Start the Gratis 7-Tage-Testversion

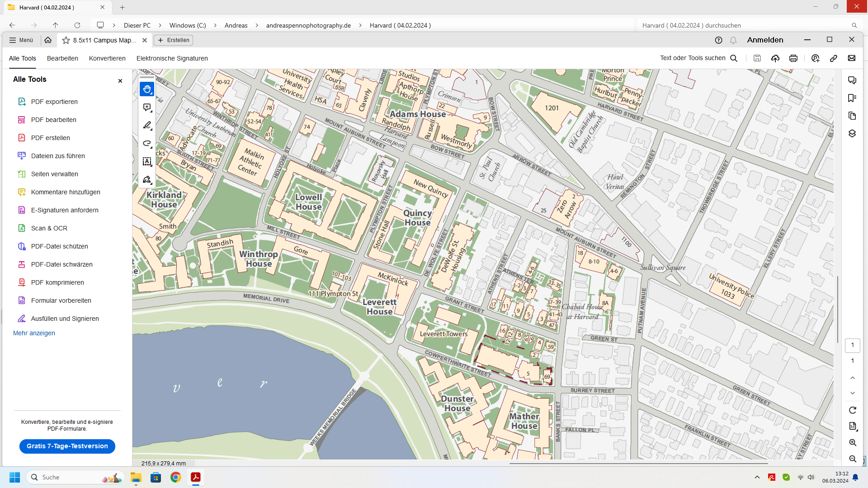(x=67, y=446)
